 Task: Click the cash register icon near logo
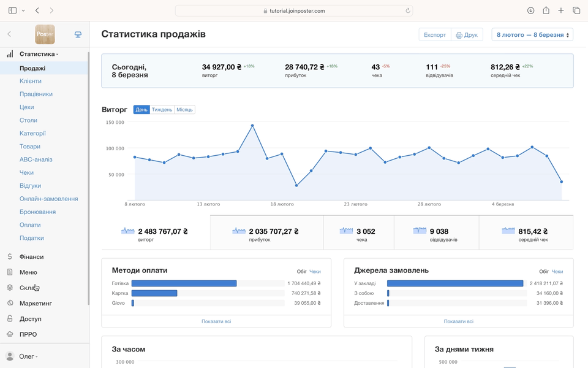pos(78,34)
